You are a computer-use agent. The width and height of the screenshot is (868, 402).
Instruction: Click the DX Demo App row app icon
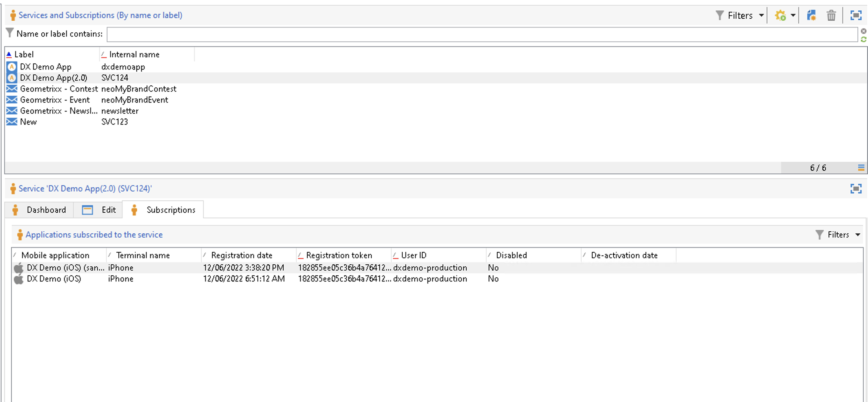point(12,67)
